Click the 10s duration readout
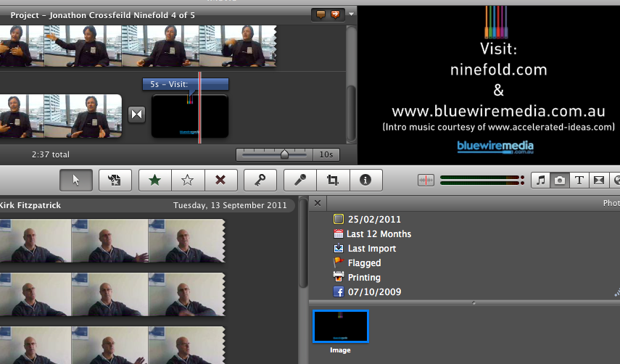Image resolution: width=620 pixels, height=364 pixels. 326,154
